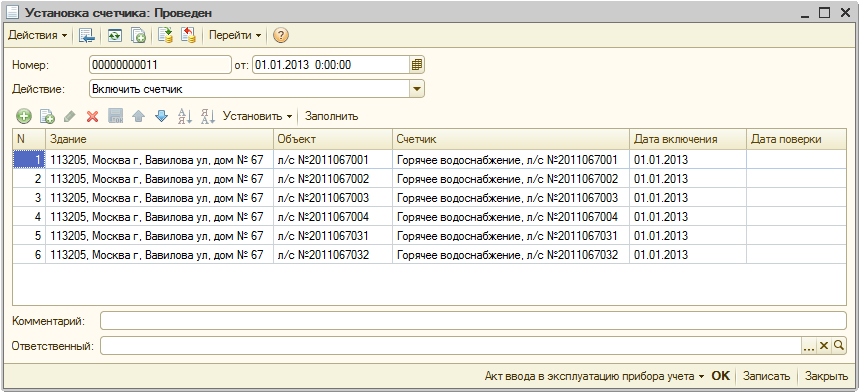This screenshot has height=392, width=859.
Task: Click the refresh icon with green arrows
Action: 115,36
